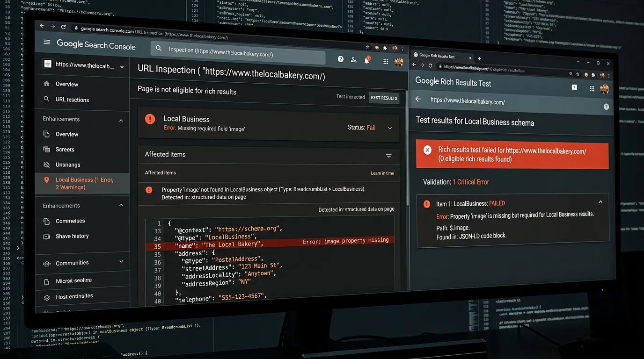Select the Property 'image' not found row
The height and width of the screenshot is (359, 644).
[x=269, y=193]
